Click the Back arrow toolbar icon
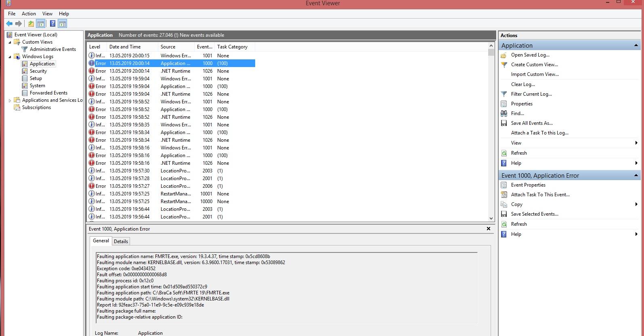The image size is (644, 336). (x=9, y=23)
